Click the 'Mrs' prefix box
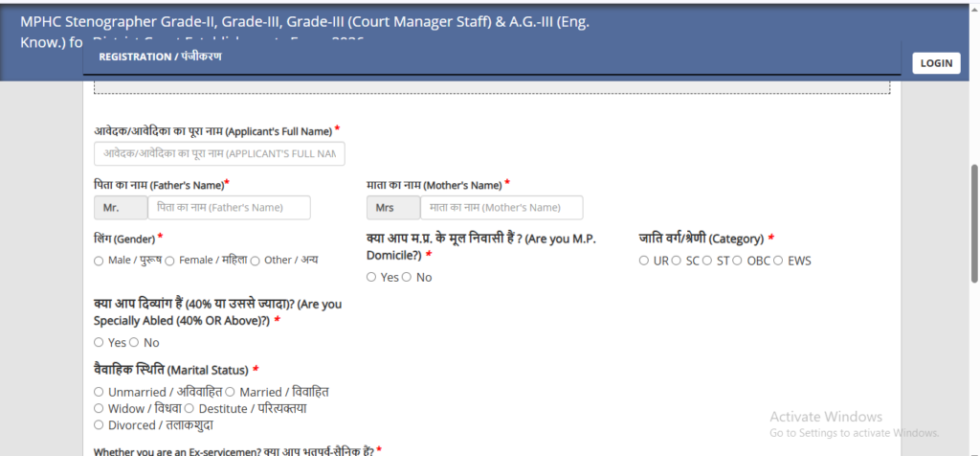Viewport: 980px width, 456px height. point(393,208)
